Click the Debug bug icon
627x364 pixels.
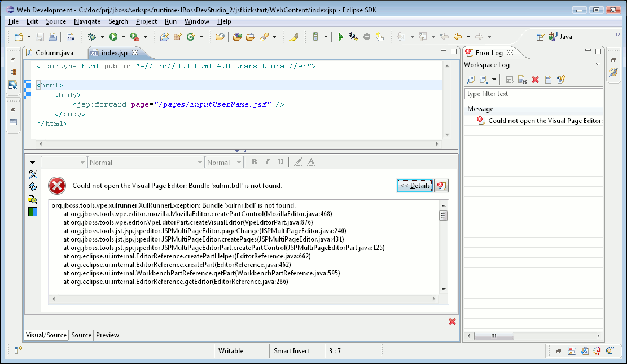pos(92,37)
